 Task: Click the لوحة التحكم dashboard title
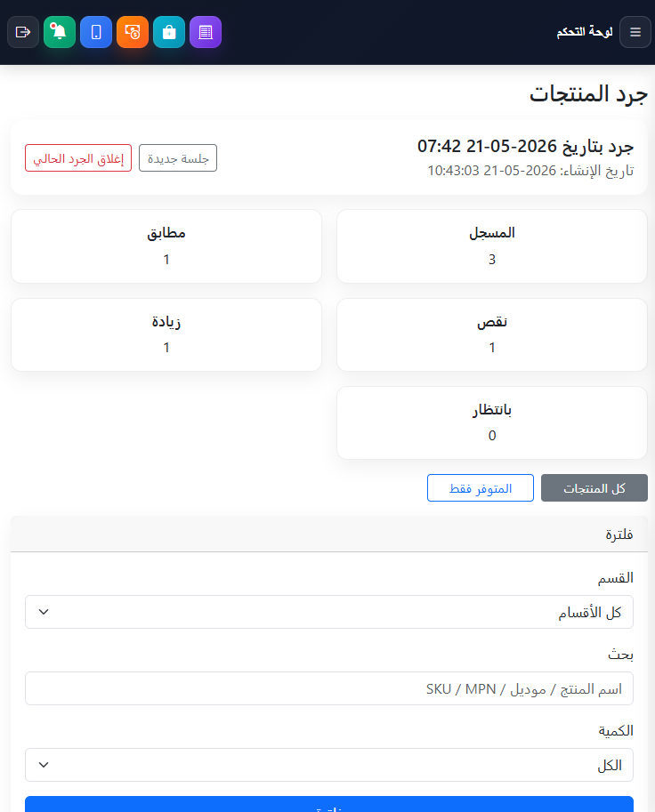(585, 32)
